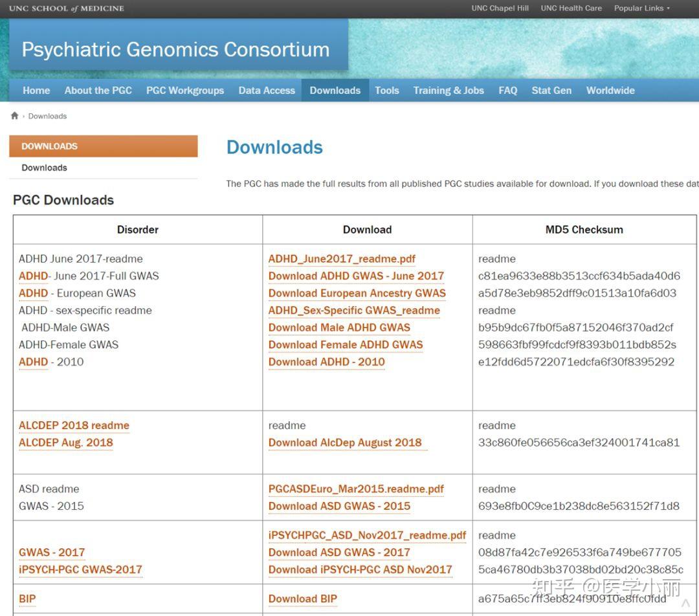Open UNC Health Care top link
The width and height of the screenshot is (699, 616).
click(571, 8)
